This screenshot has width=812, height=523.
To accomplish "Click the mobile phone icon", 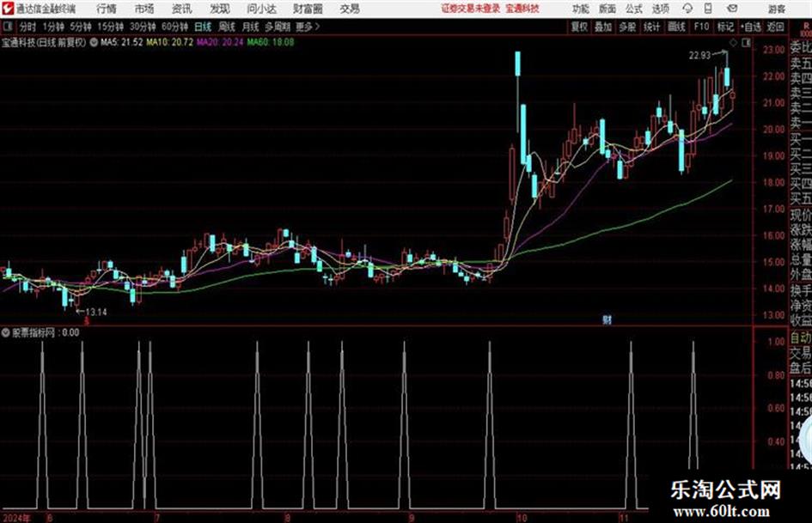I will 708,9.
